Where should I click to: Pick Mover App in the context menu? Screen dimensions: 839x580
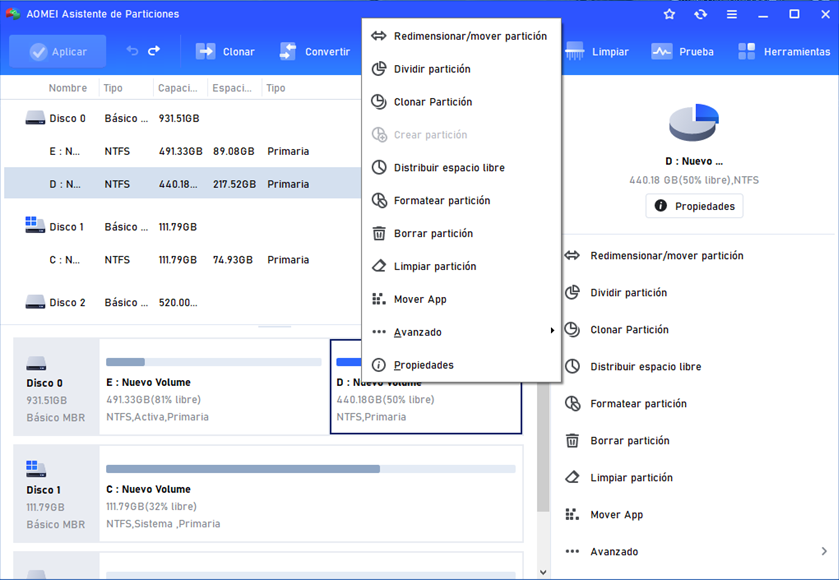tap(420, 300)
